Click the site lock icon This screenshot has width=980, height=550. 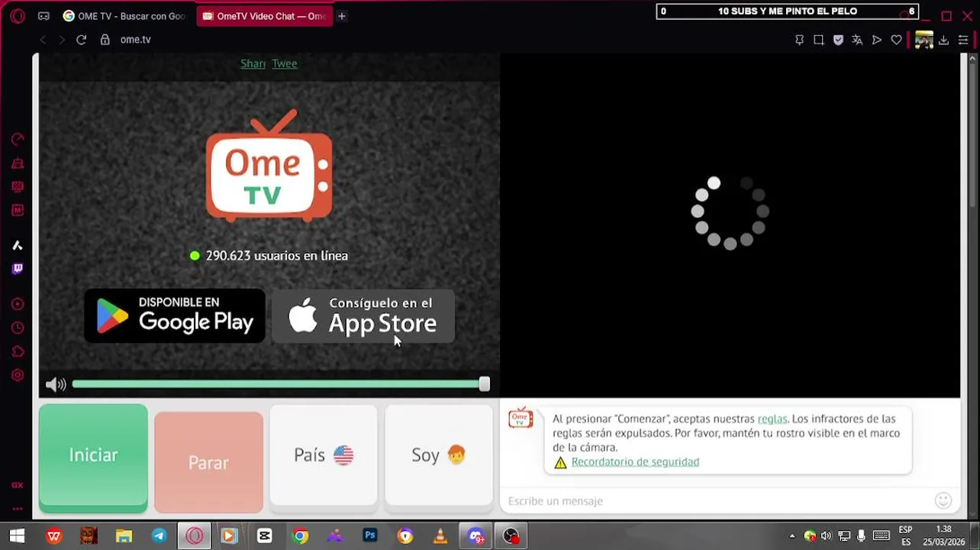tap(105, 40)
